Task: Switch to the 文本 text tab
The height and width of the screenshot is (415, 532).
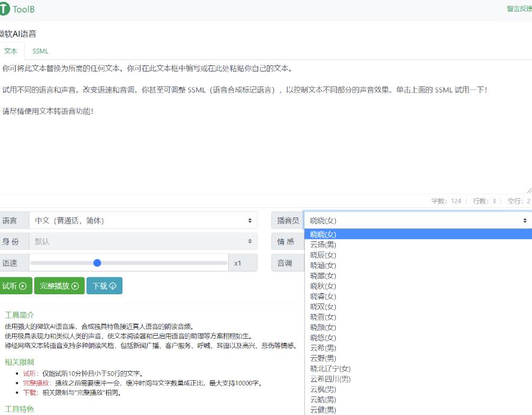Action: point(10,51)
